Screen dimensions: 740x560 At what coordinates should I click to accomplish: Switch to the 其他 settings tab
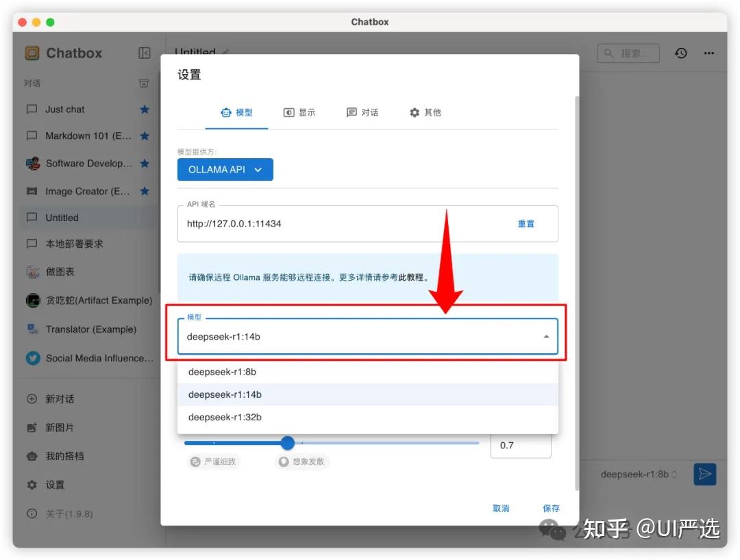[425, 113]
